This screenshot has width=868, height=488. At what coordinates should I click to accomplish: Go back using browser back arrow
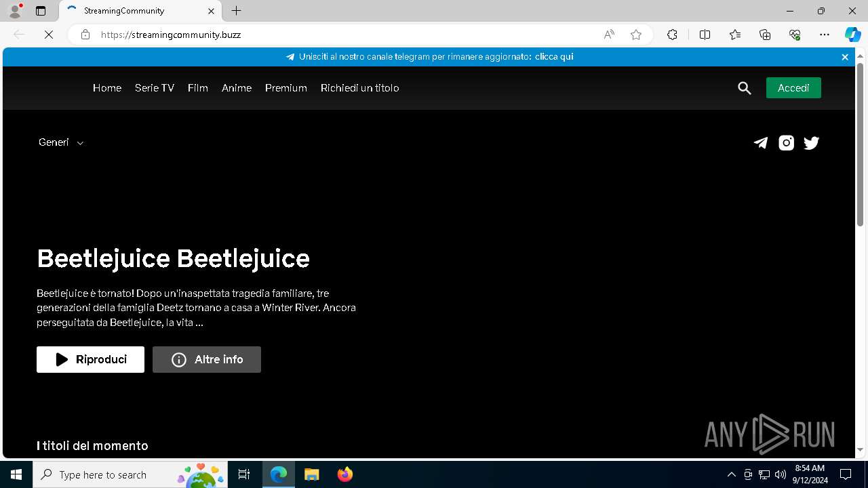[x=19, y=35]
